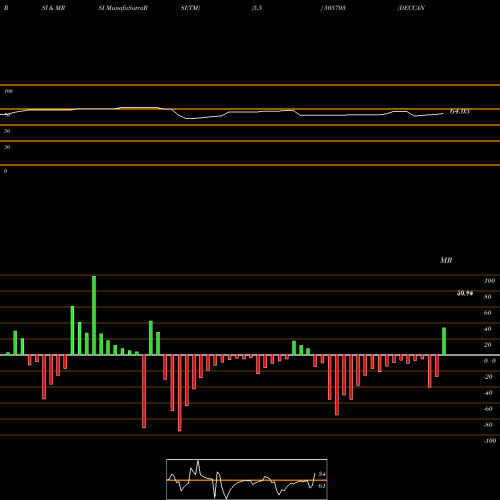The width and height of the screenshot is (500, 500).
Task: Click the tallest green MR histogram bar
Action: click(94, 315)
